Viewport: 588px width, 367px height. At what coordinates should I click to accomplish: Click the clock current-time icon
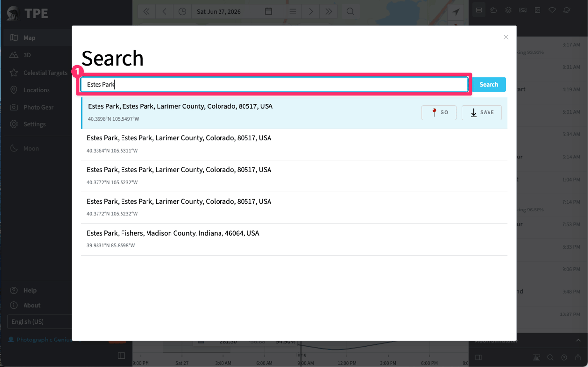point(182,12)
